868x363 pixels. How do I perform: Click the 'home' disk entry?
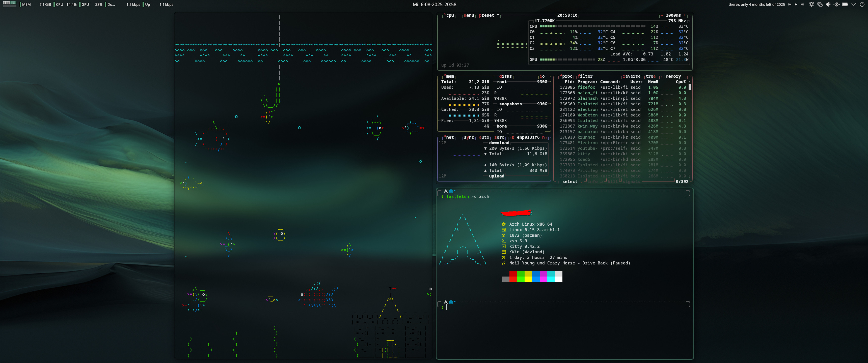pyautogui.click(x=501, y=126)
